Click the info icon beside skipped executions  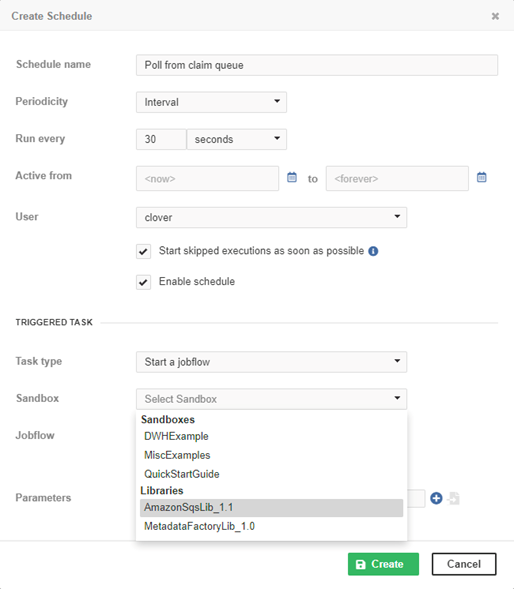click(373, 251)
